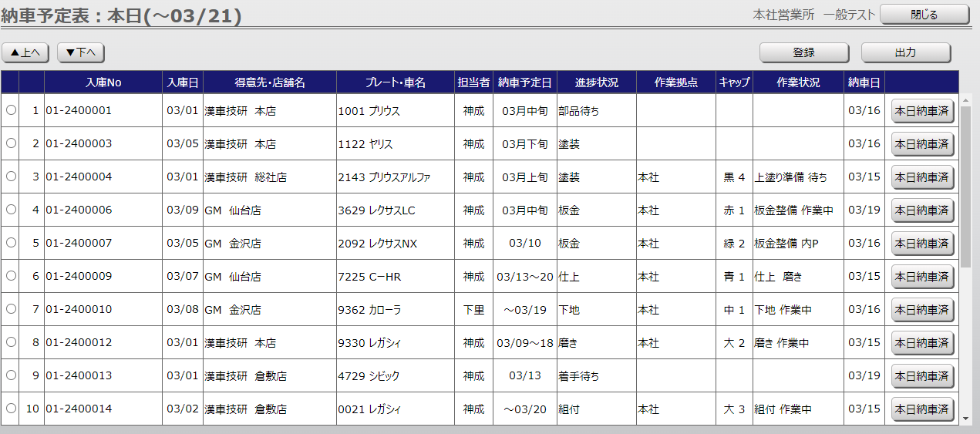Click scrollbar up arrow of table
The height and width of the screenshot is (434, 980).
pyautogui.click(x=966, y=99)
